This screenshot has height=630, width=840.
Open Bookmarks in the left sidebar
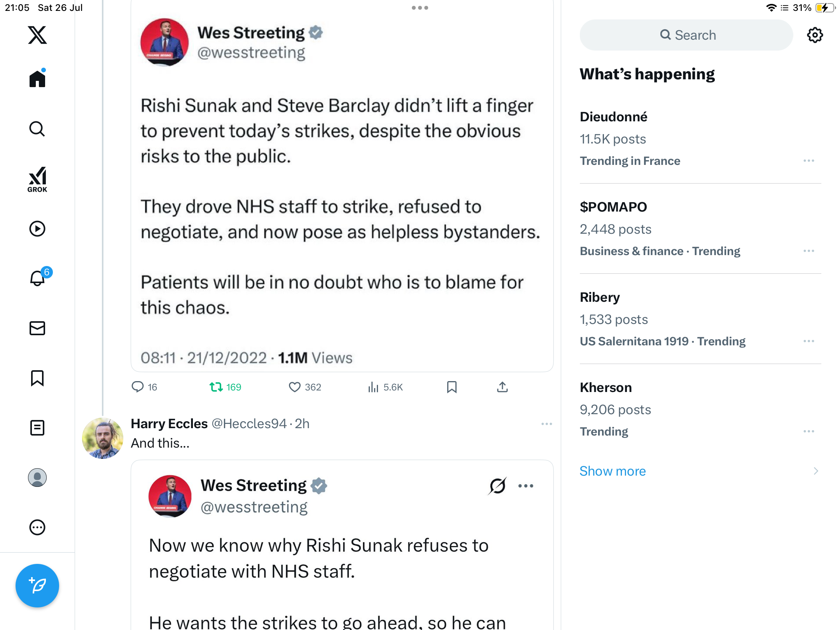(x=37, y=378)
